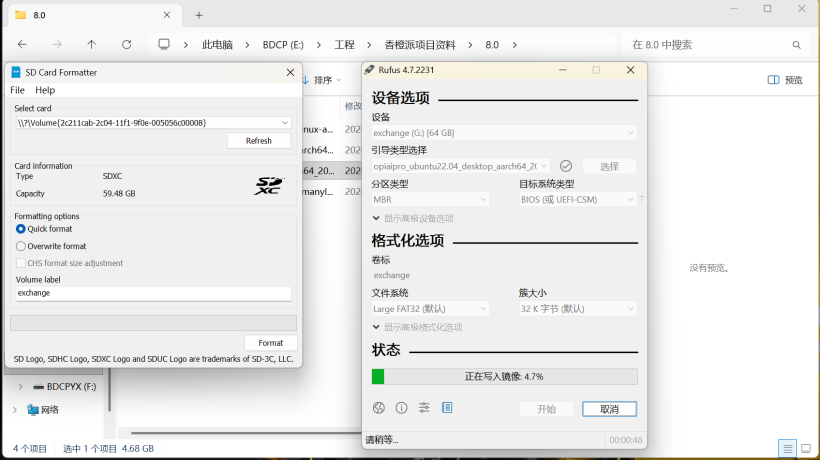The height and width of the screenshot is (460, 820).
Task: Click the Volume label input field
Action: [x=153, y=293]
